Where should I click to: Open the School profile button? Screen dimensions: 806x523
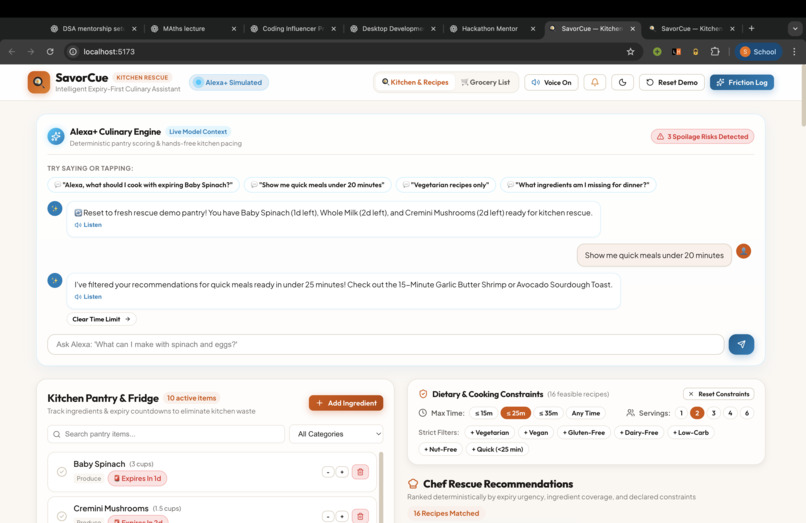[758, 51]
